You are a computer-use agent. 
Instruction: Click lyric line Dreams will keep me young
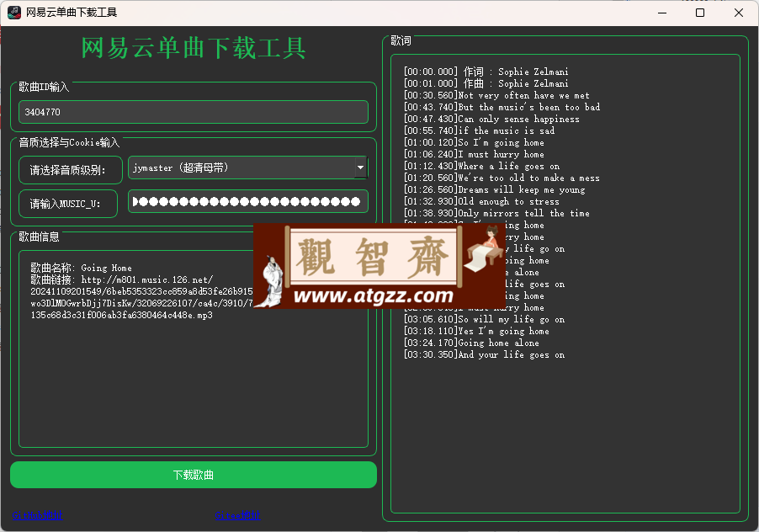[x=494, y=189]
